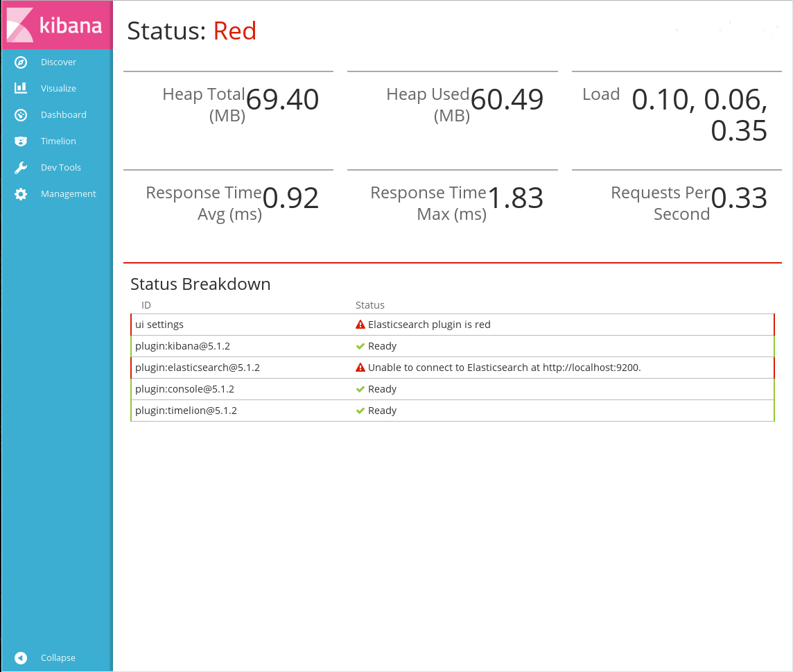Click the Requests Per Second label
The image size is (793, 672).
click(x=661, y=203)
